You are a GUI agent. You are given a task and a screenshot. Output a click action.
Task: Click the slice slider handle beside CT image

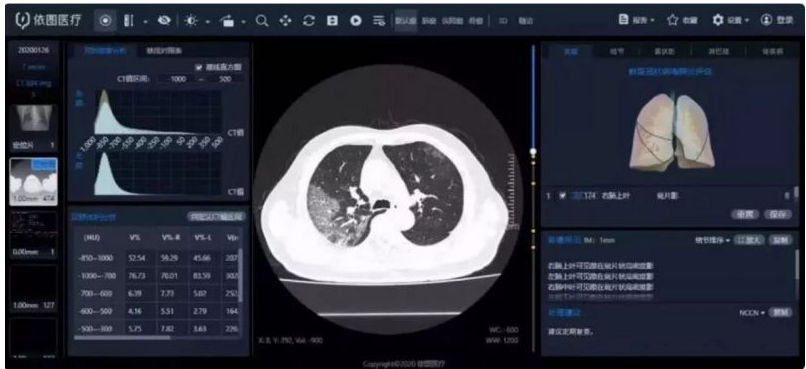coord(533,152)
